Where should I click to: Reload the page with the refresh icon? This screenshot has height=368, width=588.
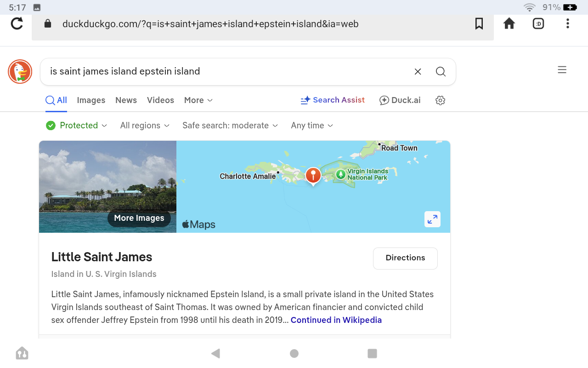coord(17,23)
